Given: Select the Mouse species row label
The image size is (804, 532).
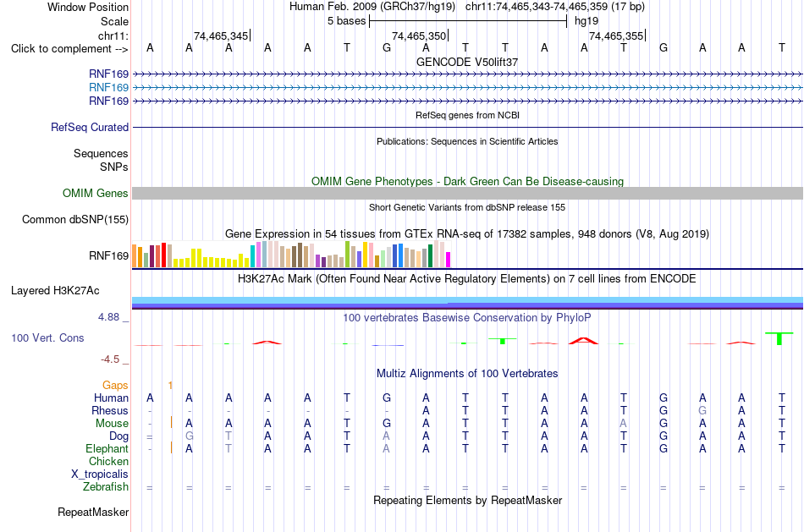Looking at the screenshot, I should 112,424.
